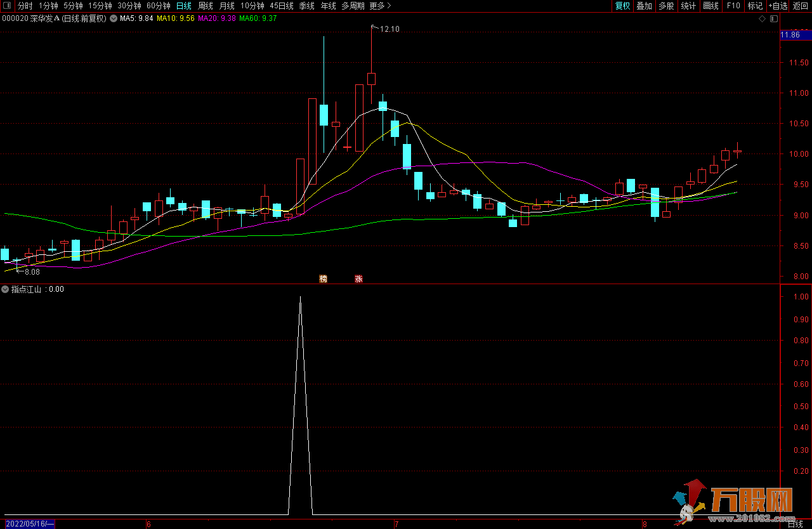Switch to 月线 monthly chart
The height and width of the screenshot is (529, 812).
point(227,6)
